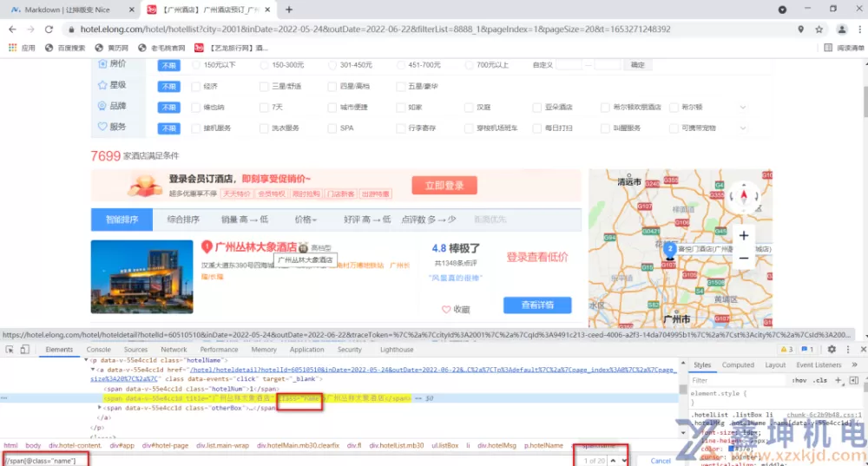
Task: Show more Styles pane tabs chevron
Action: pyautogui.click(x=855, y=364)
